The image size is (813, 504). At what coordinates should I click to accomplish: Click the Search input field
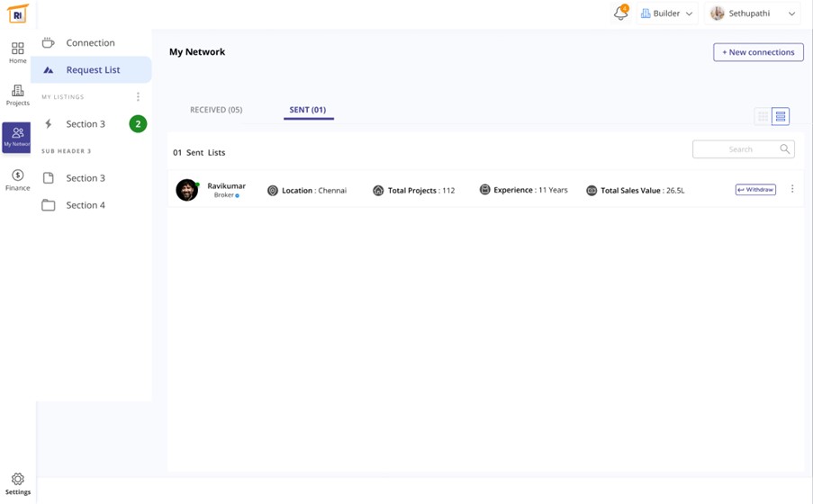point(735,149)
